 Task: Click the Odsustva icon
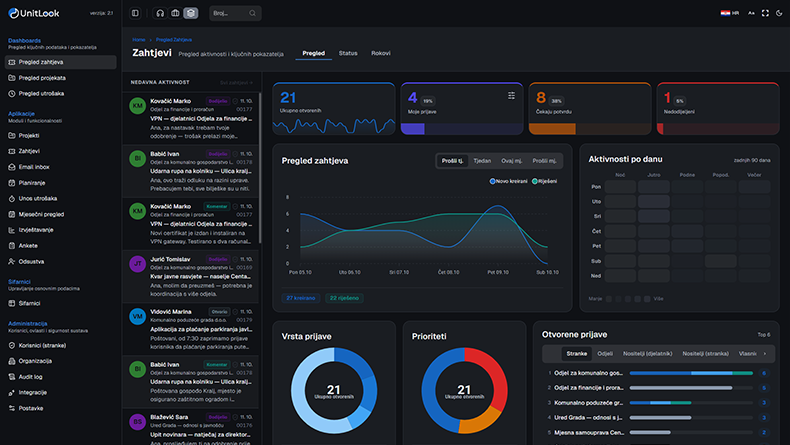click(x=12, y=262)
